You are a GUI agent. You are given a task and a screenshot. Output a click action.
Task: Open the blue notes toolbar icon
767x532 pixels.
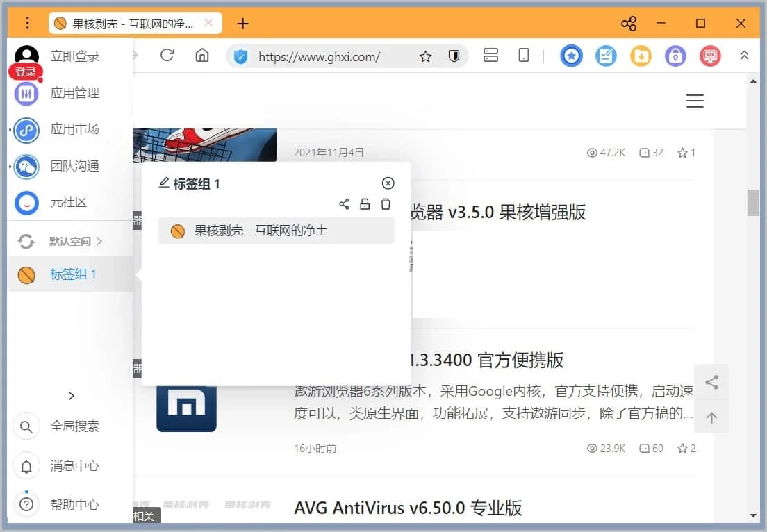[606, 56]
